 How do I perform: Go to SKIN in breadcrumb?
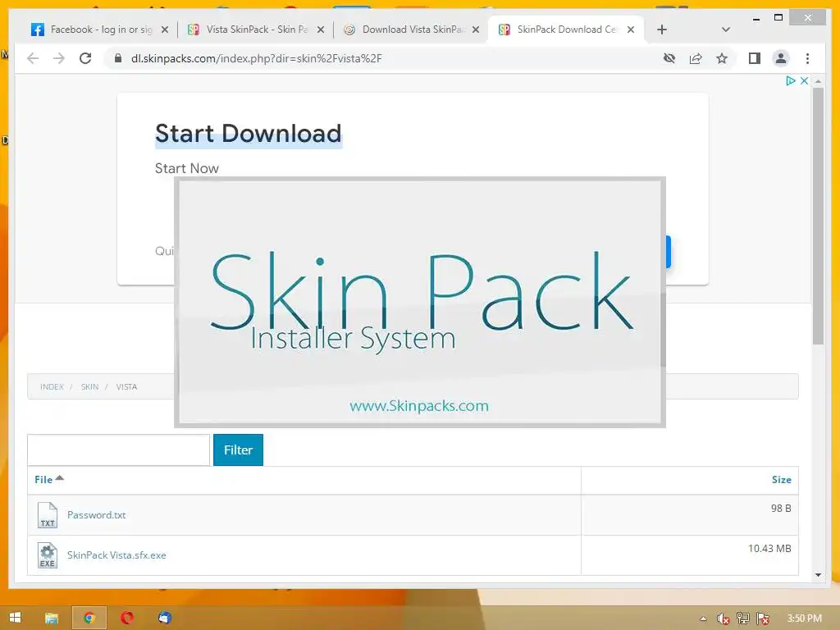pyautogui.click(x=89, y=387)
